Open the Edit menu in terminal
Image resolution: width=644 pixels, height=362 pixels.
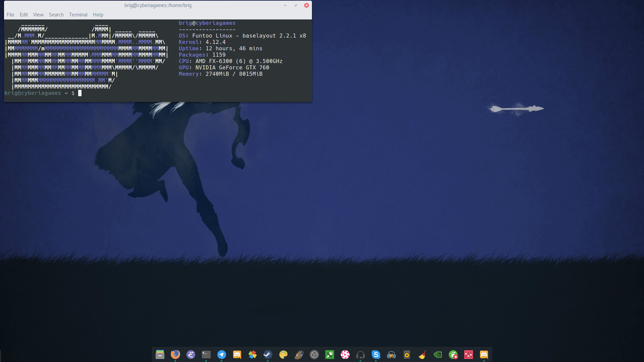coord(23,15)
